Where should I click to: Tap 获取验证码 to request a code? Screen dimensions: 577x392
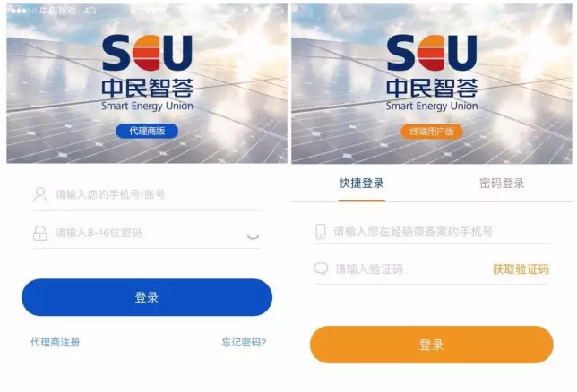coord(521,269)
